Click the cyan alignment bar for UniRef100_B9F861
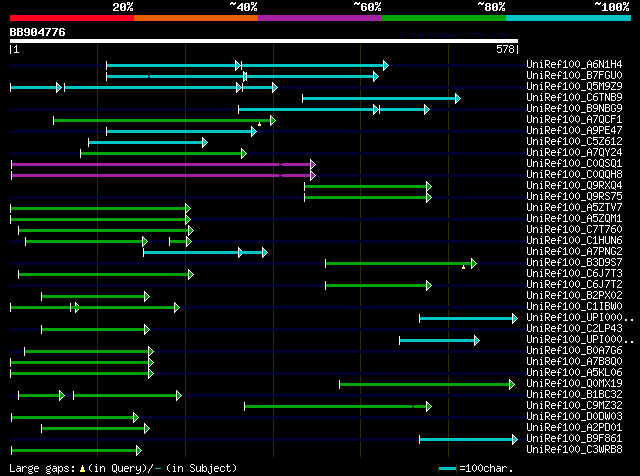The image size is (640, 476). coord(469,440)
